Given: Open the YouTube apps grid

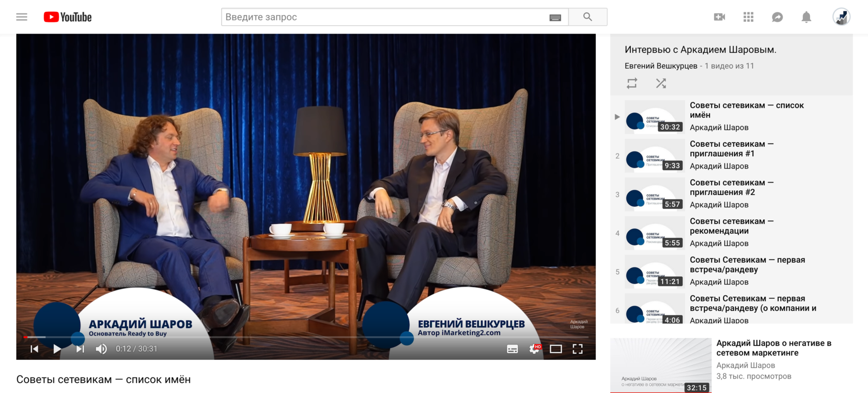Looking at the screenshot, I should [748, 17].
